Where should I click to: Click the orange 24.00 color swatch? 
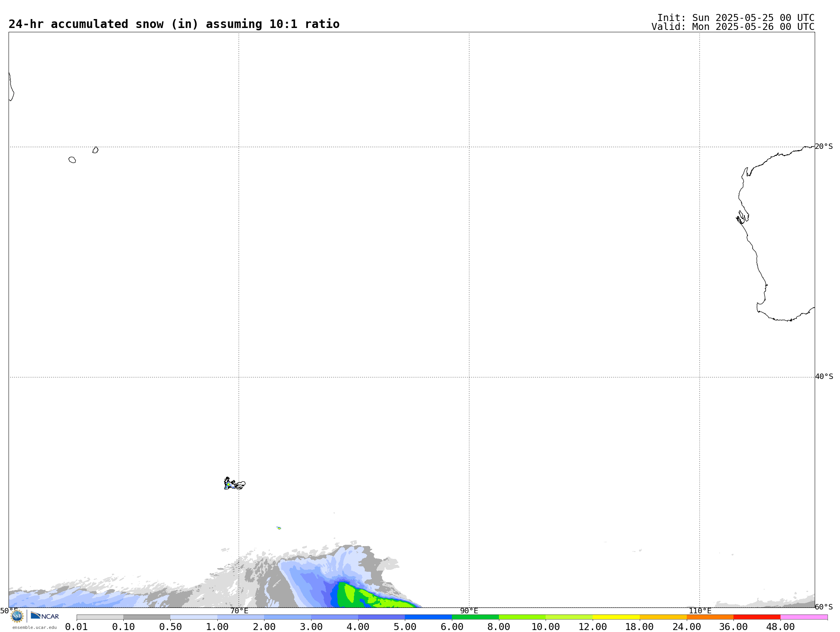pyautogui.click(x=710, y=617)
